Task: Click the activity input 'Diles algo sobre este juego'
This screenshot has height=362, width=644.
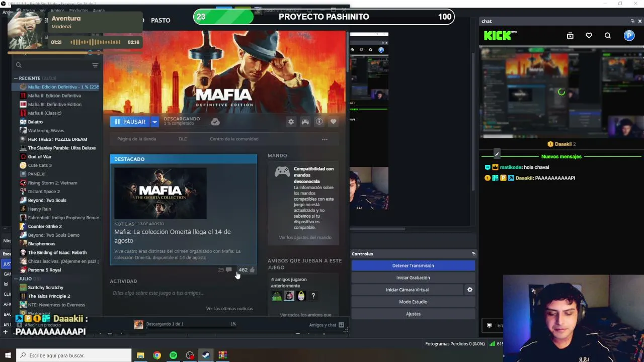Action: point(158,293)
